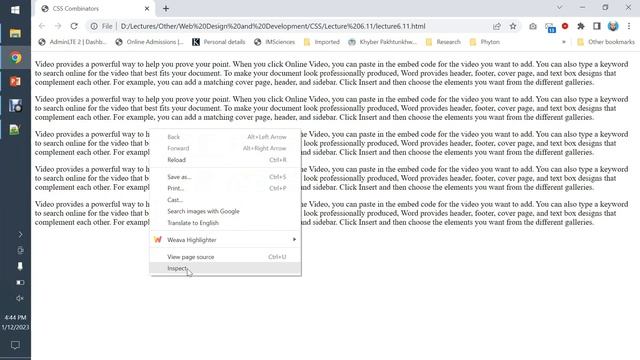Click the Weava Highlighter W icon
Viewport: 640px width, 360px height.
point(158,240)
